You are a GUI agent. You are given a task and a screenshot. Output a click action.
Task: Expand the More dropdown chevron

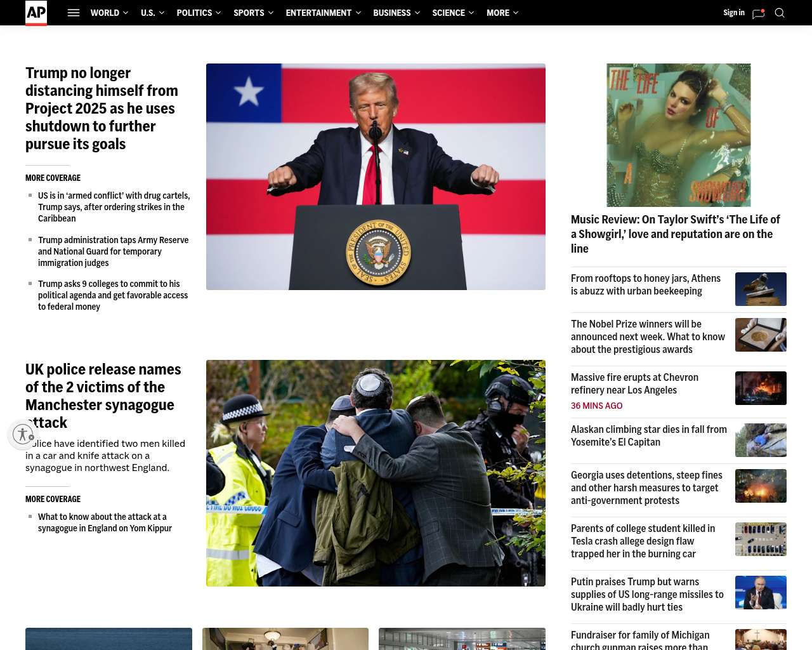(x=515, y=13)
